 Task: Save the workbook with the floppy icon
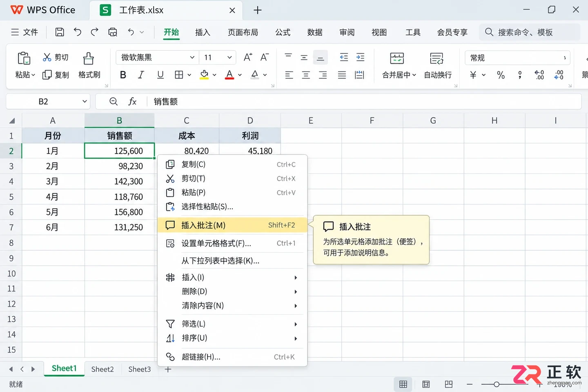tap(60, 32)
